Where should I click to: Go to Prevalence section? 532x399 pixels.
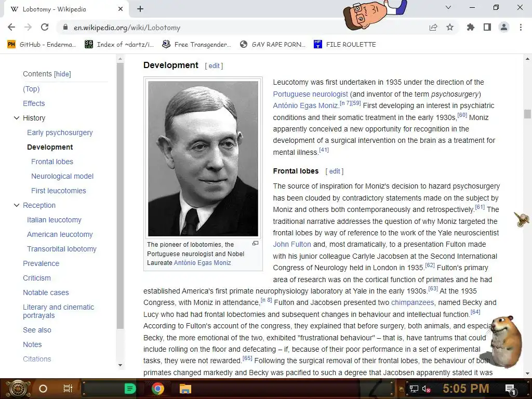coord(41,263)
